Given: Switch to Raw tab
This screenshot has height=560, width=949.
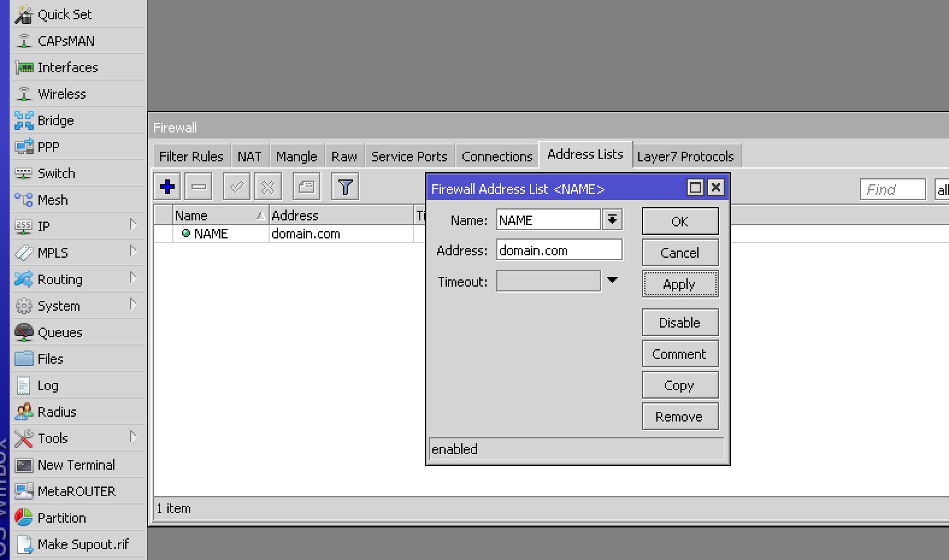Looking at the screenshot, I should pyautogui.click(x=344, y=157).
